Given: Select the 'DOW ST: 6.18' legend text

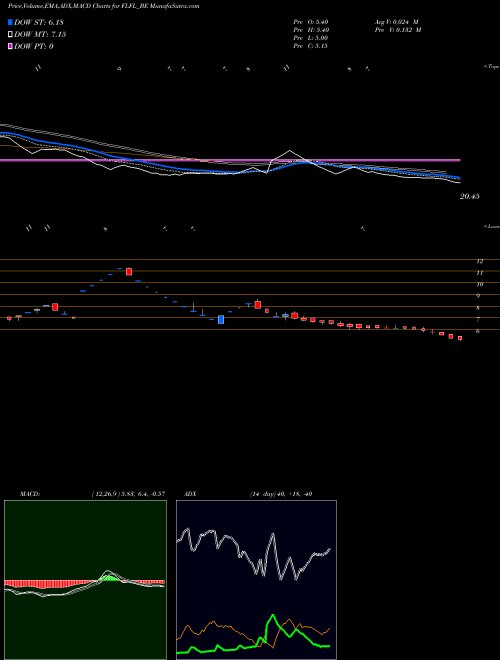Looking at the screenshot, I should (x=39, y=22).
